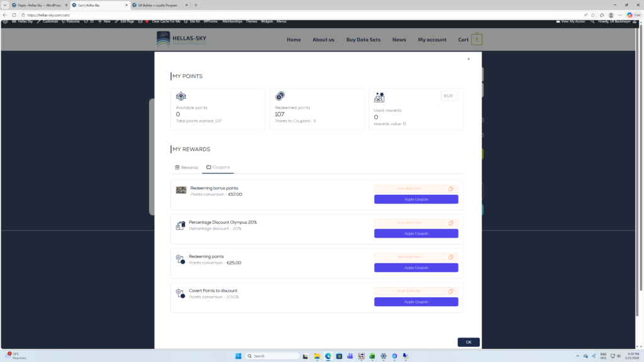Copy the Covert Points to discount coupon code
Viewport: 644px width, 362px height.
pyautogui.click(x=451, y=292)
